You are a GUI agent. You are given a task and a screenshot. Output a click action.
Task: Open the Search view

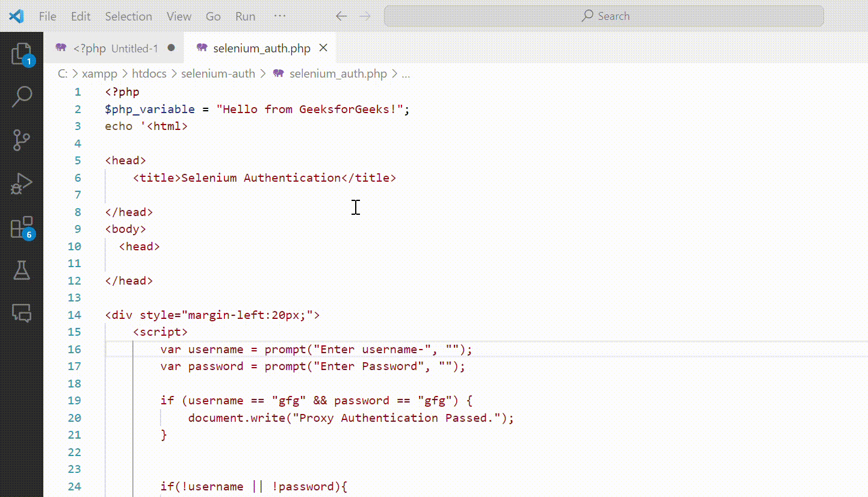[22, 96]
